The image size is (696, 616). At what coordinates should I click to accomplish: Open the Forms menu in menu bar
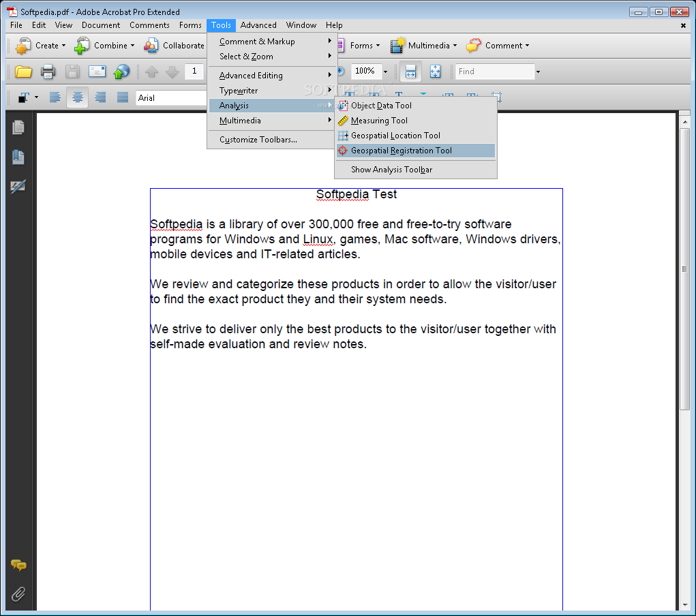190,25
